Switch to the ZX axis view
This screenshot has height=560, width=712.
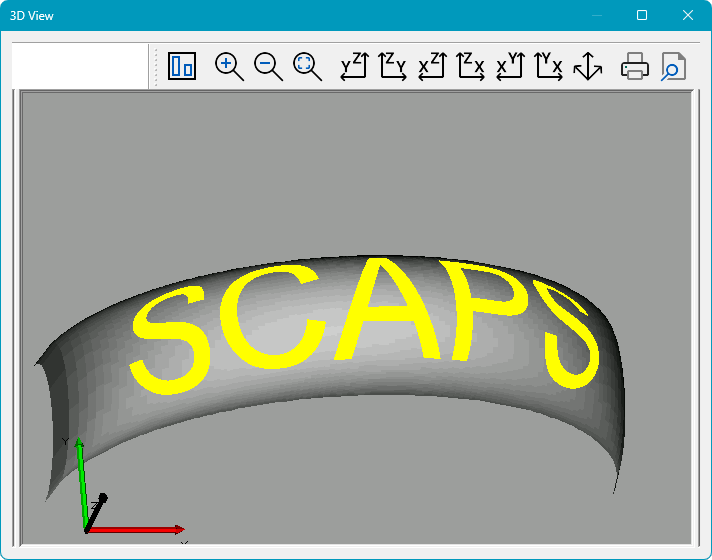pos(471,66)
